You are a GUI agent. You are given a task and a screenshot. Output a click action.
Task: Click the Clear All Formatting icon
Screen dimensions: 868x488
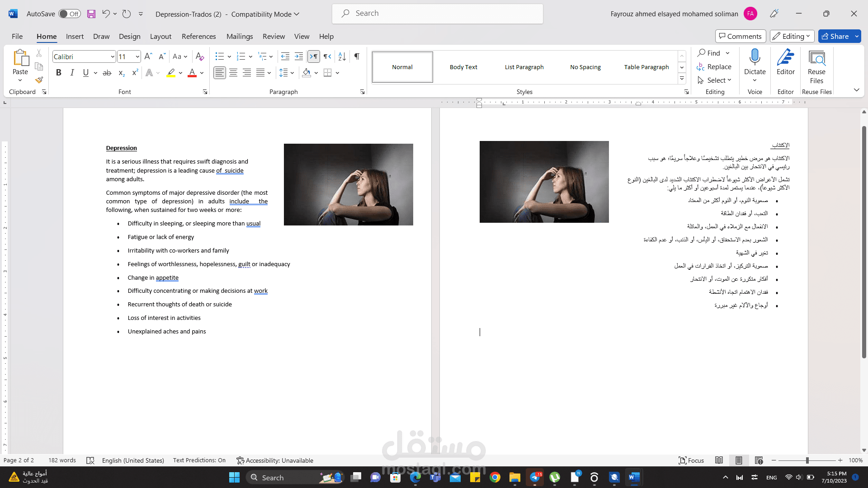pyautogui.click(x=199, y=56)
